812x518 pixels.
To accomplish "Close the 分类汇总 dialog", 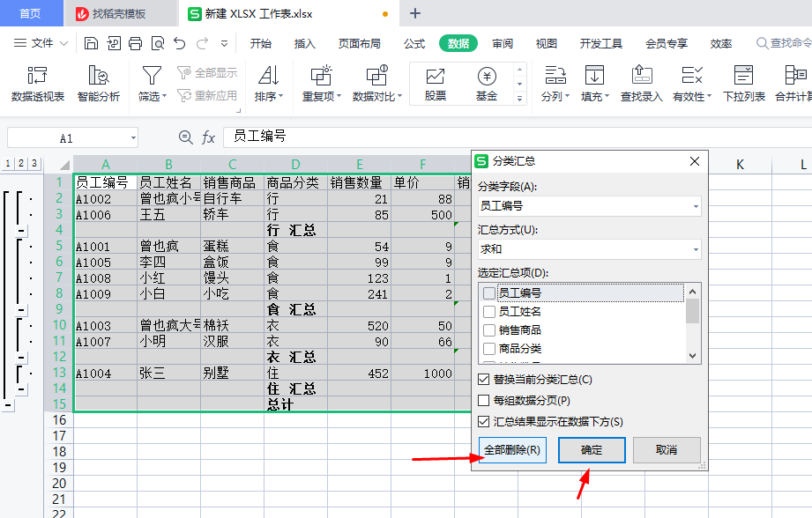I will 695,161.
